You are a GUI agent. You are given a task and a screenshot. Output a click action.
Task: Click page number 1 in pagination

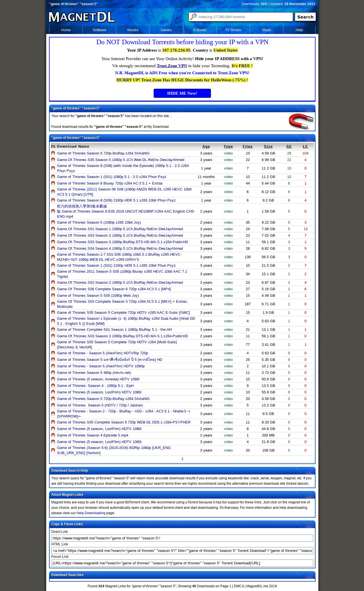182,459
